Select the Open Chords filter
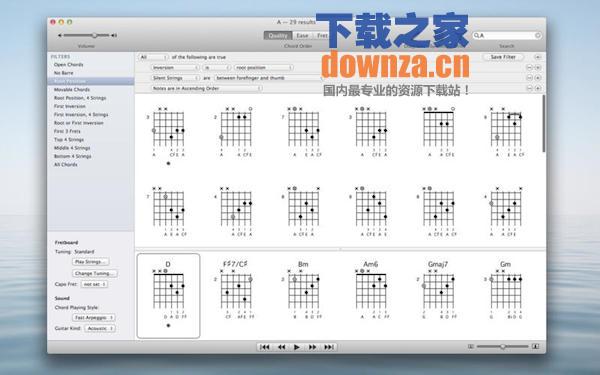Image resolution: width=600 pixels, height=375 pixels. point(68,65)
